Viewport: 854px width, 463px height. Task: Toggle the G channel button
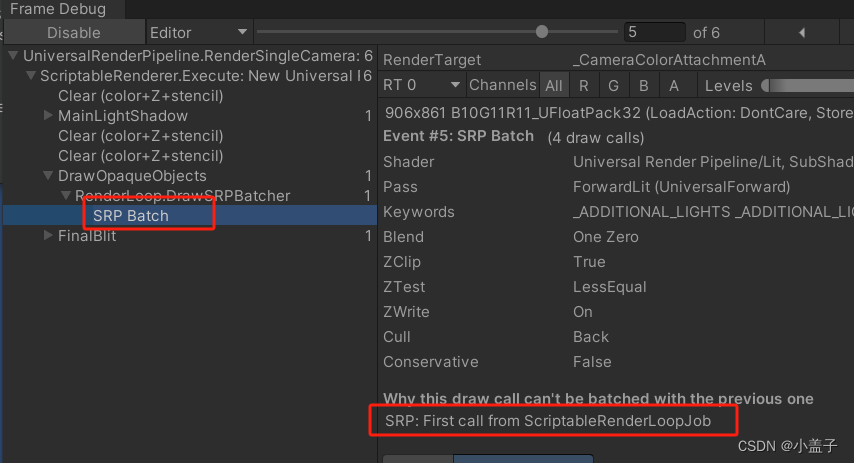point(614,86)
